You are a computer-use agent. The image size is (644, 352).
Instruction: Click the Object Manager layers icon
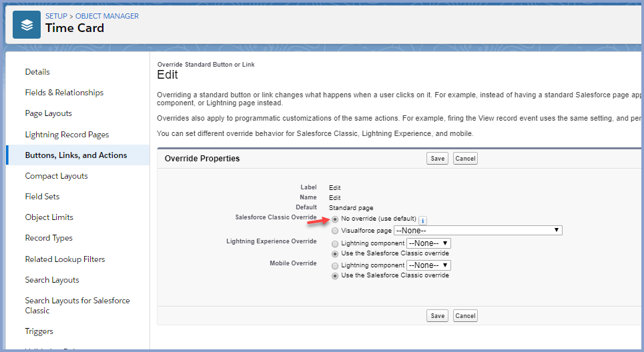(x=27, y=25)
